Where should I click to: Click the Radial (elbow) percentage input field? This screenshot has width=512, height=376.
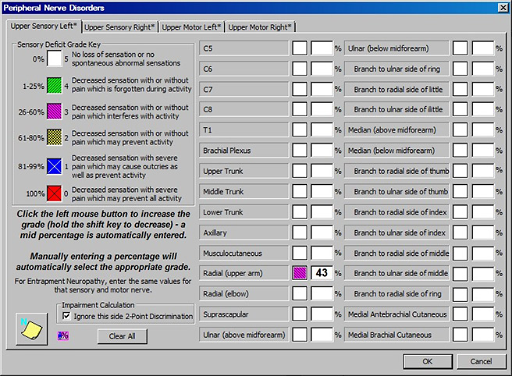point(322,294)
